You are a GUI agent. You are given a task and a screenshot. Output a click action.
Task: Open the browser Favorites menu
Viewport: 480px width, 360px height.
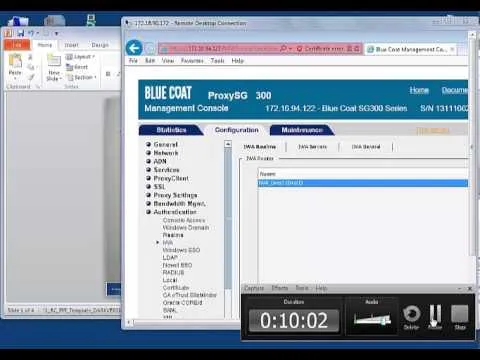pyautogui.click(x=192, y=61)
